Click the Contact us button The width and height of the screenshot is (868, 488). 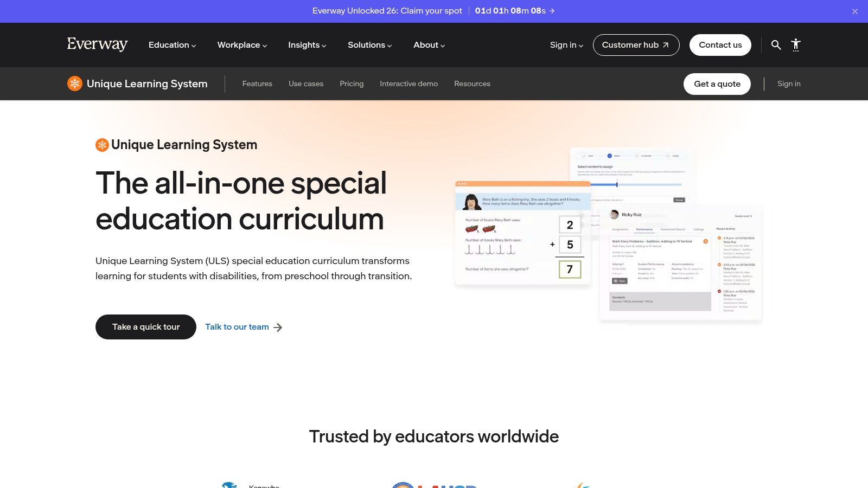pyautogui.click(x=720, y=45)
